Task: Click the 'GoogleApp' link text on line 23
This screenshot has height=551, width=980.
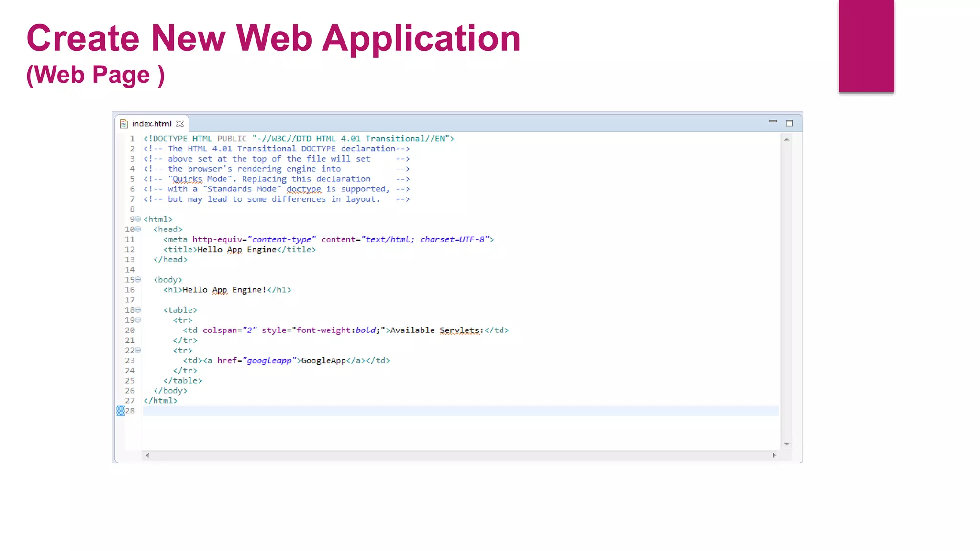Action: (x=323, y=360)
